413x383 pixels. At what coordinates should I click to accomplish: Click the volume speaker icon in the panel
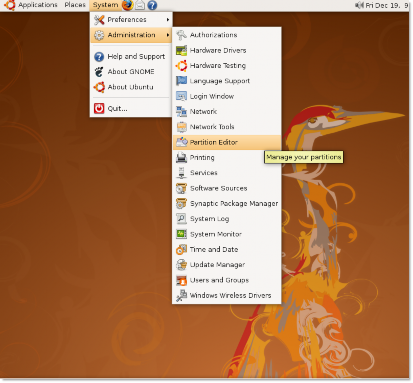point(359,5)
